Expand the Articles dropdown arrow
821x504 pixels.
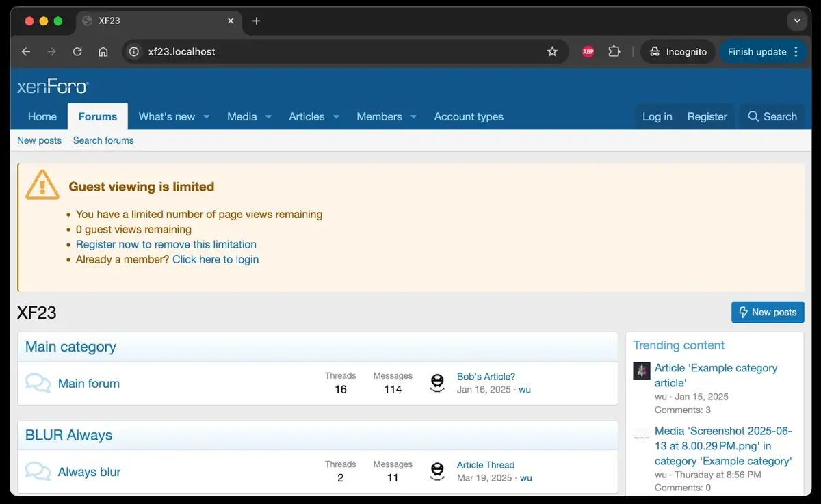point(336,117)
